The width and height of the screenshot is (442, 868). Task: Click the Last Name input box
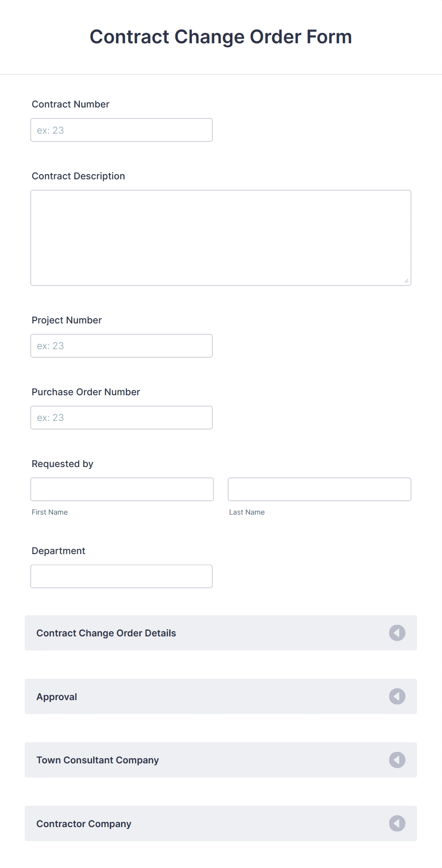pos(319,489)
